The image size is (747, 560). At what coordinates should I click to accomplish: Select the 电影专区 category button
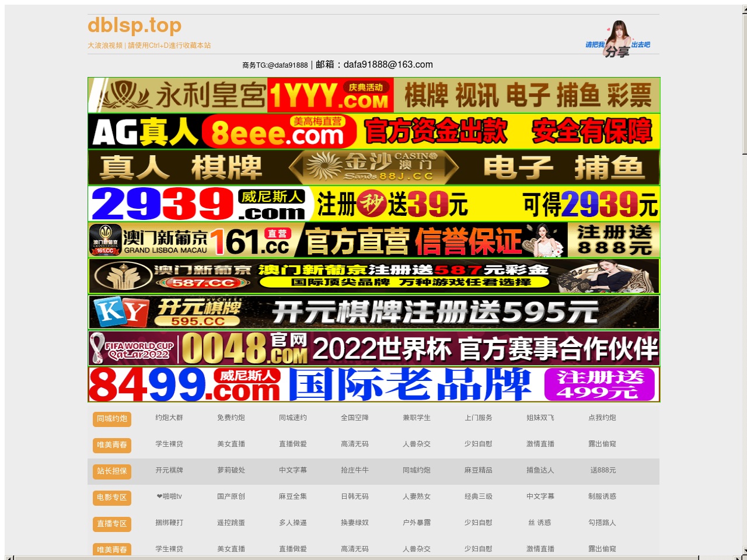click(112, 498)
